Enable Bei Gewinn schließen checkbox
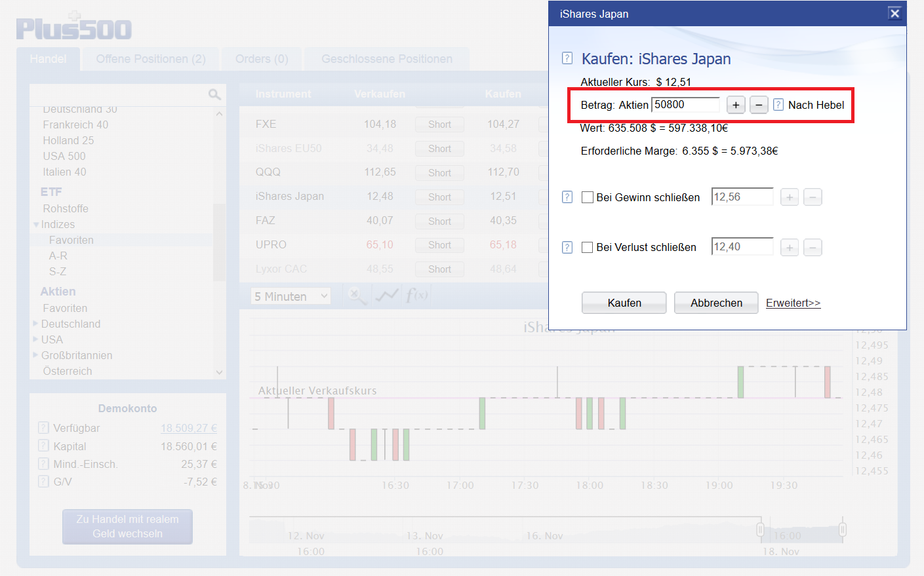924x576 pixels. pos(588,197)
